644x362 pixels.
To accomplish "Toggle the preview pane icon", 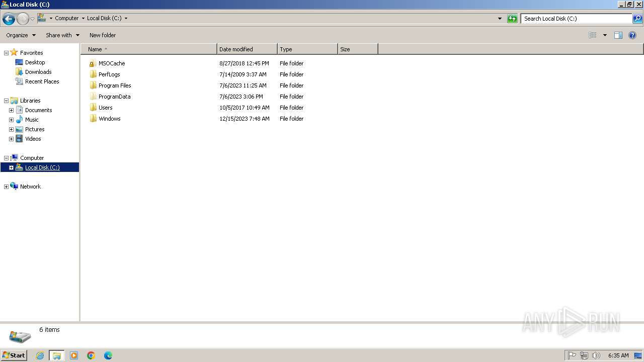I will [x=618, y=35].
